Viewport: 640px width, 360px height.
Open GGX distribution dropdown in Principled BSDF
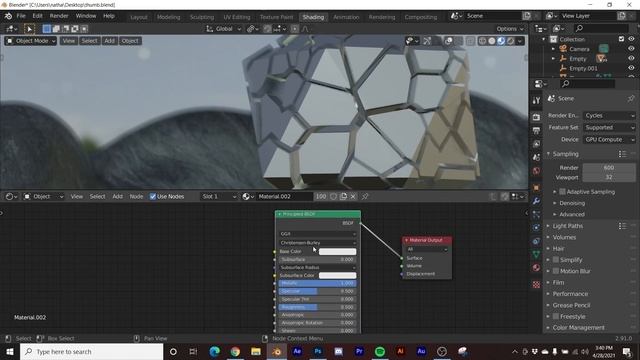[318, 234]
